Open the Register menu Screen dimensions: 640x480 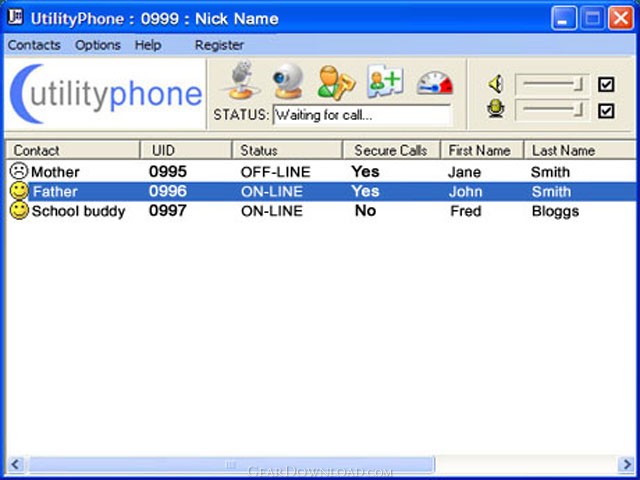point(219,45)
